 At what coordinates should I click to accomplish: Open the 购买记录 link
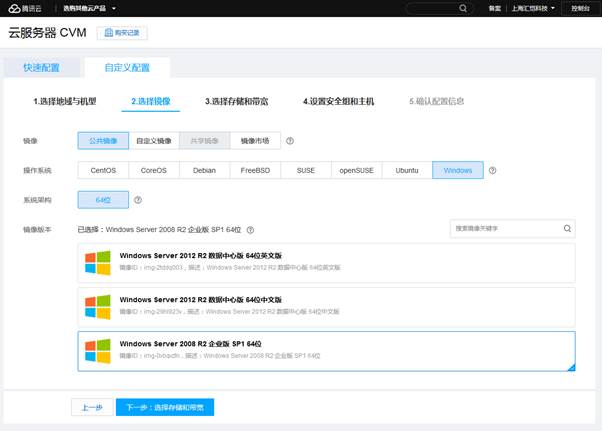click(122, 33)
